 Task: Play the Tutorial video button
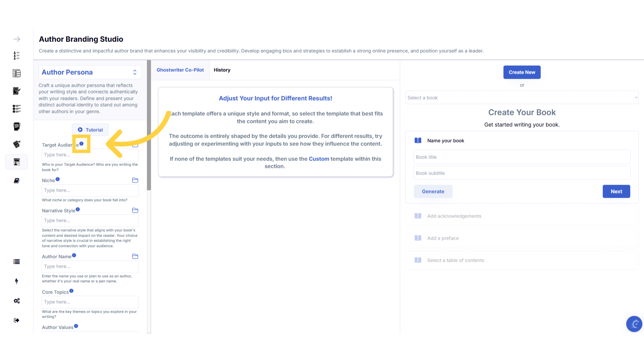[90, 130]
